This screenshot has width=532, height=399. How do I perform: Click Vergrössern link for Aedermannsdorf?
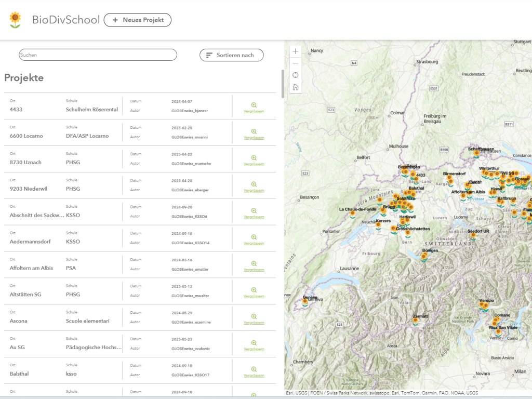click(254, 243)
